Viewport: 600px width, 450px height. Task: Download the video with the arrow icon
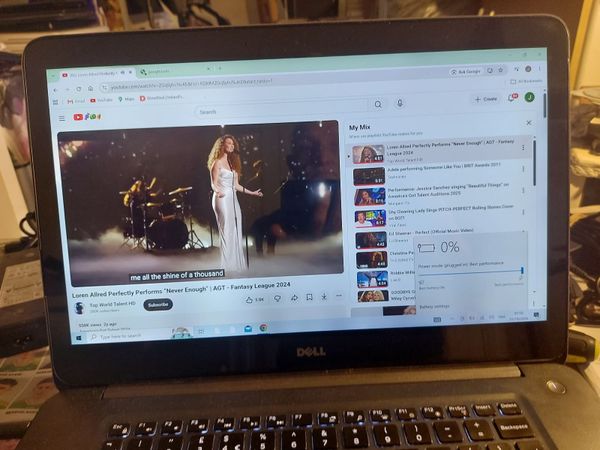point(324,297)
